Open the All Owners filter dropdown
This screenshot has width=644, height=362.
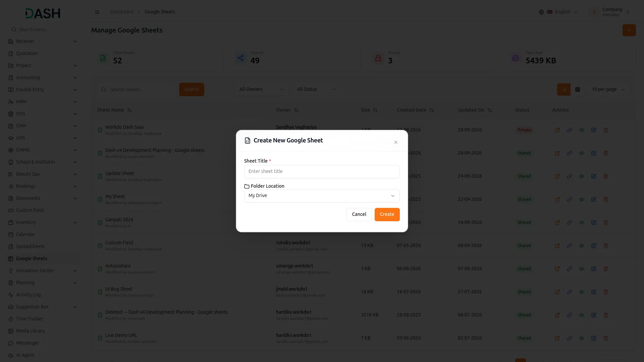tap(261, 89)
